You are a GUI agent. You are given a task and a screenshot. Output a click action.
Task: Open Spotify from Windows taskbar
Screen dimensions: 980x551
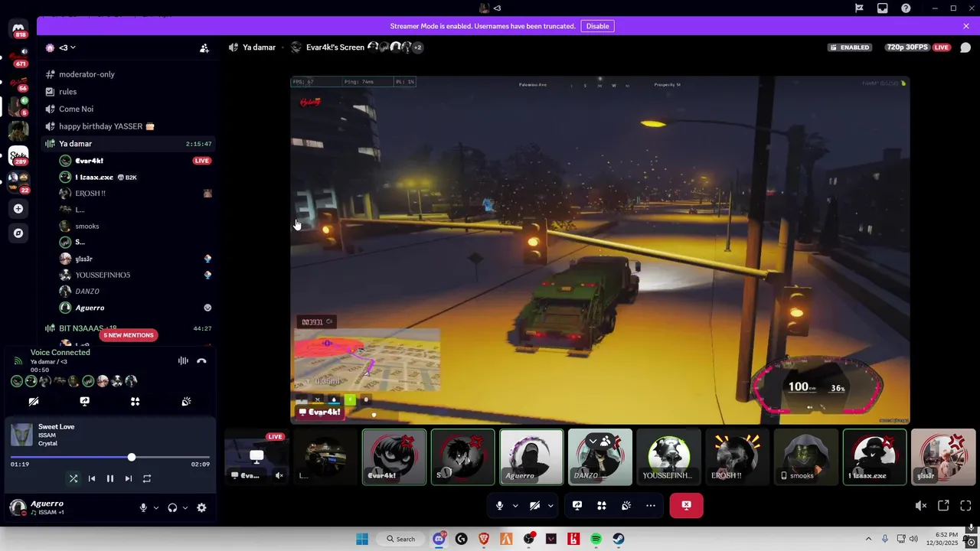(x=596, y=539)
